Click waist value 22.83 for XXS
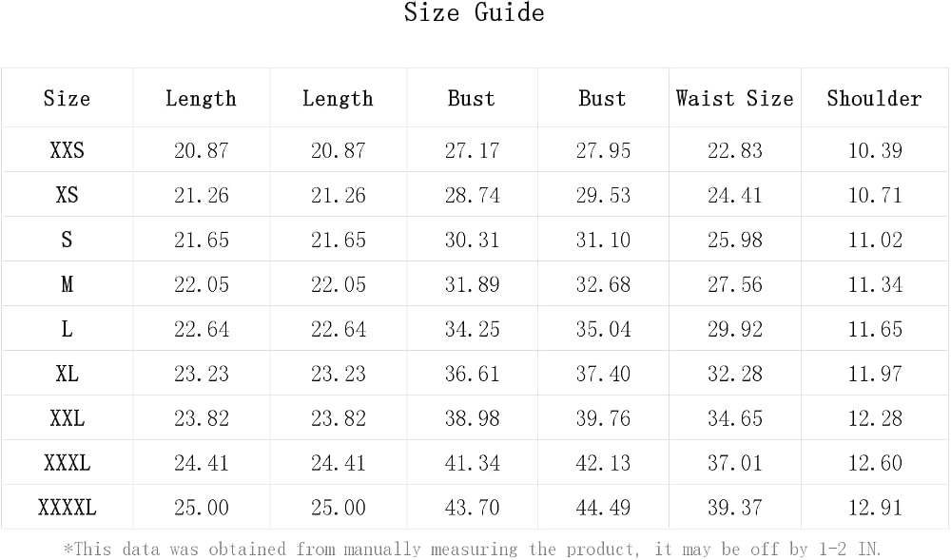Image resolution: width=951 pixels, height=560 pixels. click(x=734, y=150)
